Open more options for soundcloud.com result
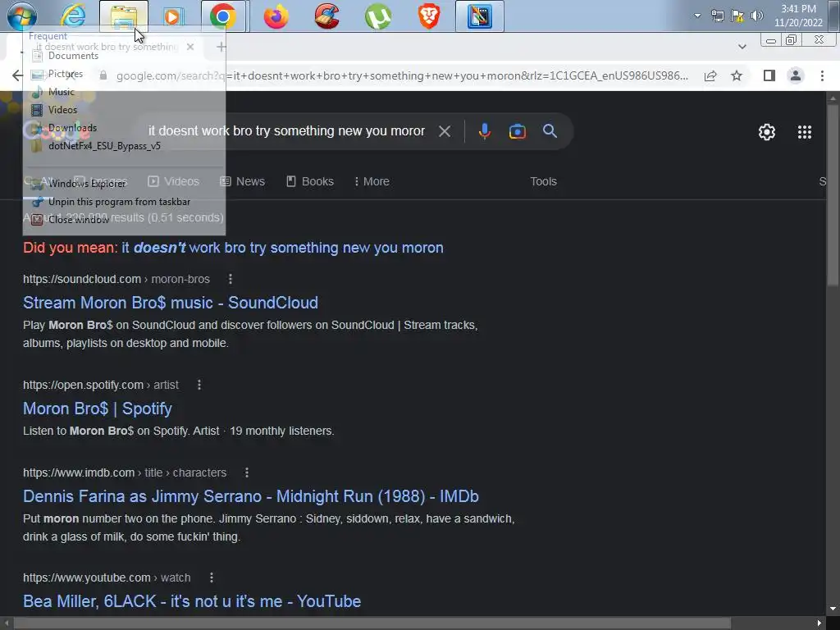Image resolution: width=840 pixels, height=630 pixels. tap(231, 279)
